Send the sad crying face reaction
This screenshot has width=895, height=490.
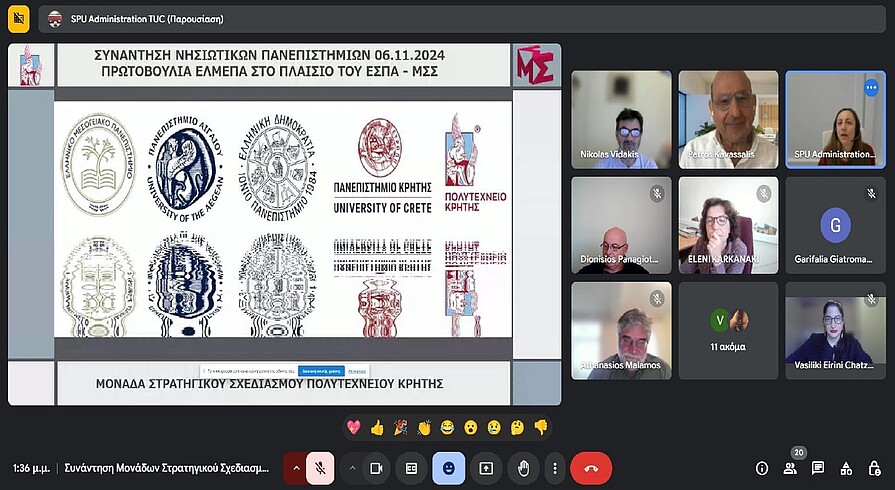[x=494, y=427]
